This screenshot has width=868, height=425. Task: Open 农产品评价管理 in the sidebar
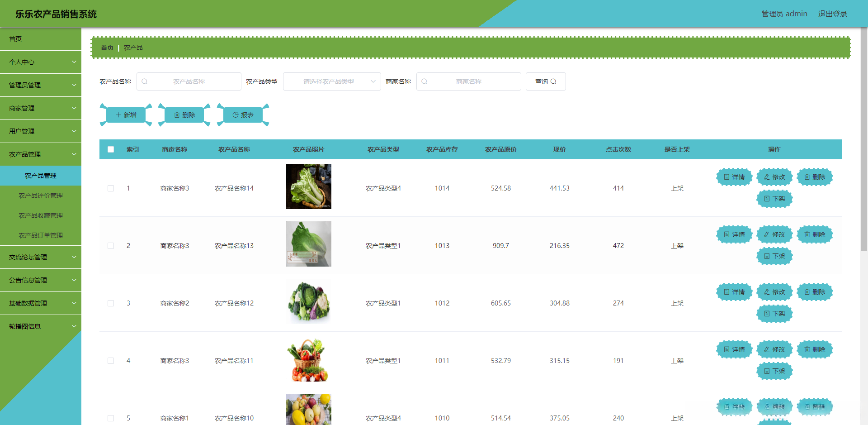click(x=41, y=196)
